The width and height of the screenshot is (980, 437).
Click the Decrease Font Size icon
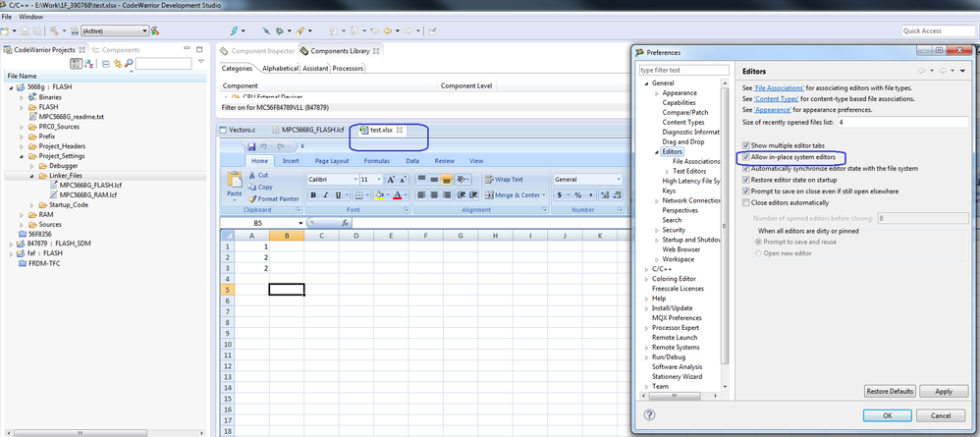coord(404,180)
